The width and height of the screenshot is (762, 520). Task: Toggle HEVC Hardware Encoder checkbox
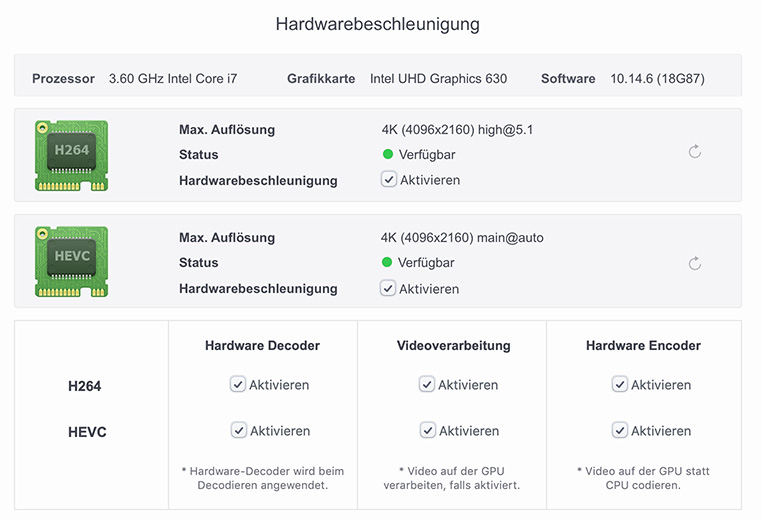(620, 430)
